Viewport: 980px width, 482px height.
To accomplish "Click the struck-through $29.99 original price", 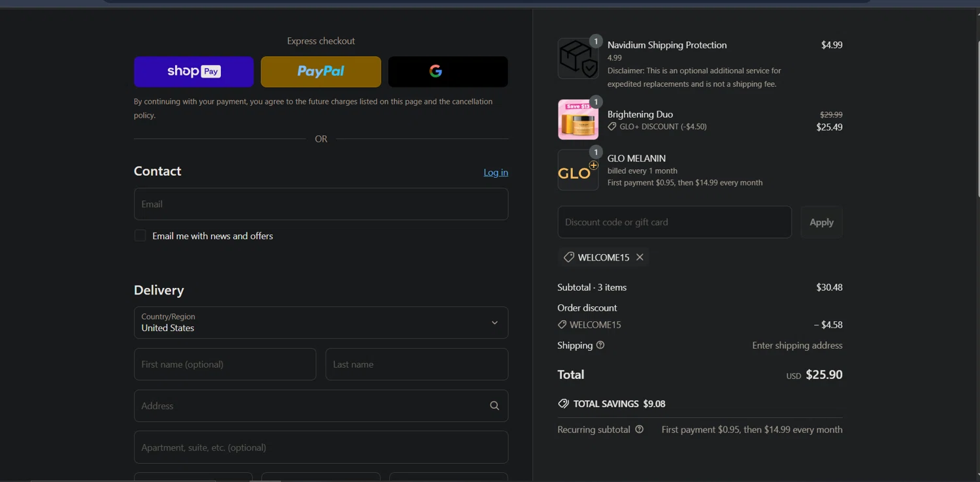I will (831, 114).
